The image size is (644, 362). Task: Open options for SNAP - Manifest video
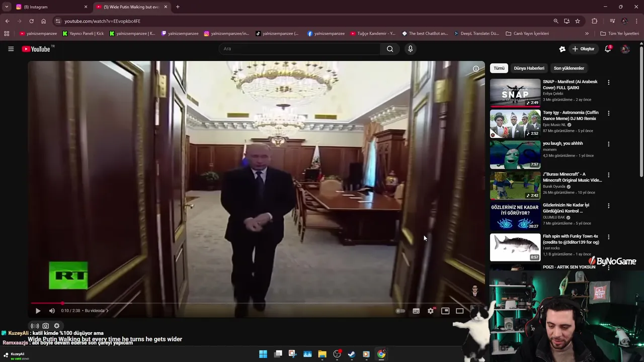[x=608, y=82]
